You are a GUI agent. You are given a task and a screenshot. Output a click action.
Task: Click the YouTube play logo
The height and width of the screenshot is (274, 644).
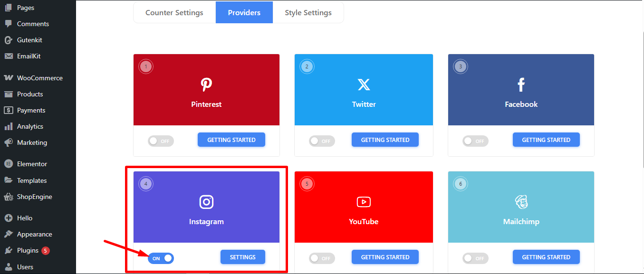[x=364, y=202]
